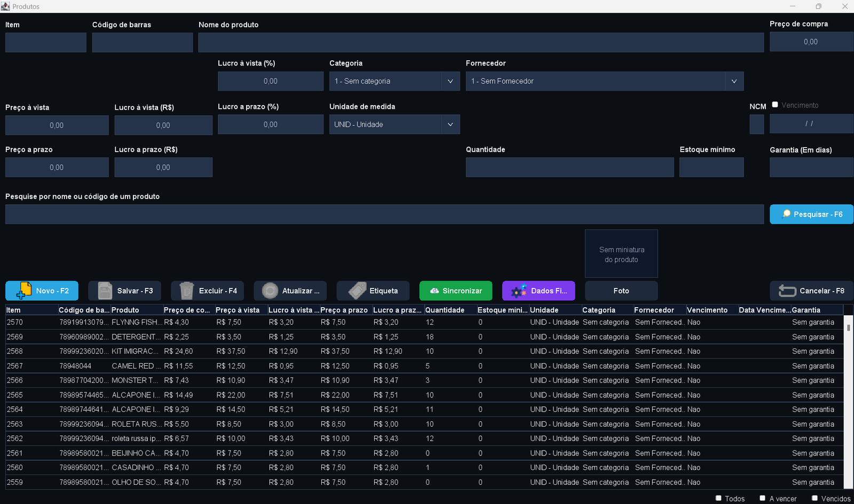Click the floppy disk icon on Salvar - F3
This screenshot has height=504, width=854.
tap(105, 291)
